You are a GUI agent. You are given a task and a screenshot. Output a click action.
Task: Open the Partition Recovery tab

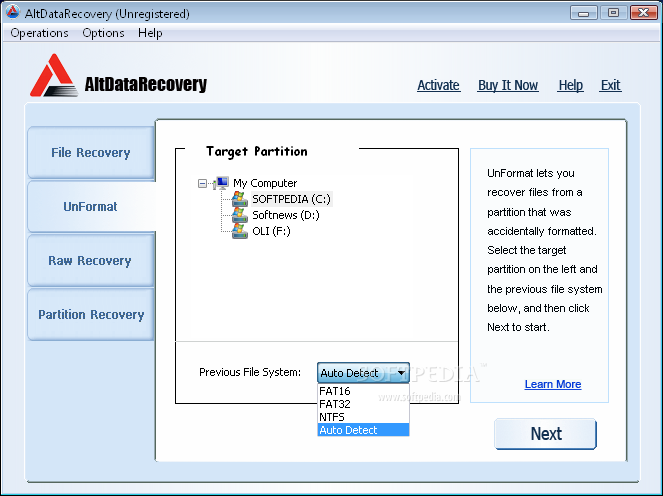pyautogui.click(x=91, y=315)
